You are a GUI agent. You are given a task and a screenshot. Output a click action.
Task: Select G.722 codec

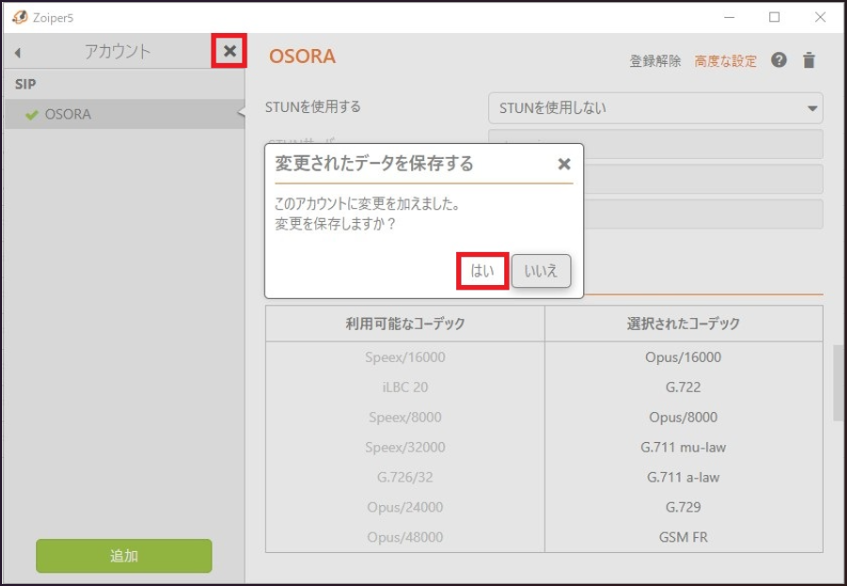(x=683, y=387)
